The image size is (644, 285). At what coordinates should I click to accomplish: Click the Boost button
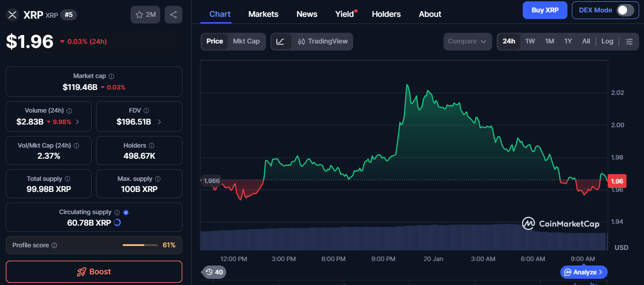click(94, 272)
